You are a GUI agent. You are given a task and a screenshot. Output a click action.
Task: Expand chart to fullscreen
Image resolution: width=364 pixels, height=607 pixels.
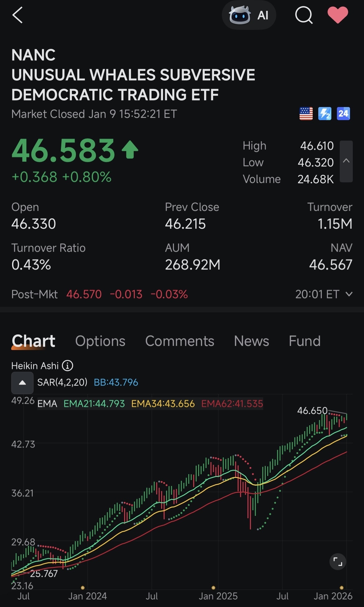tap(338, 562)
